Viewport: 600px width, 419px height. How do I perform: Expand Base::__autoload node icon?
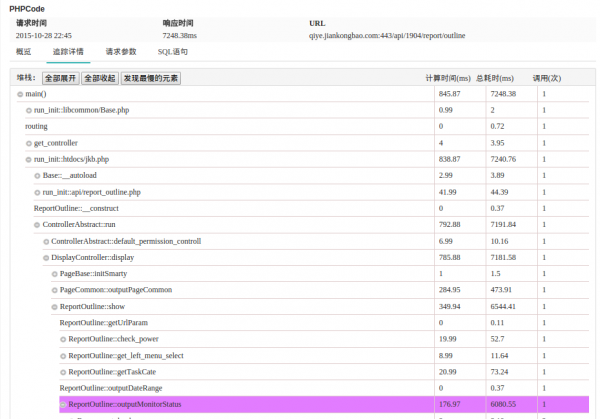click(37, 175)
